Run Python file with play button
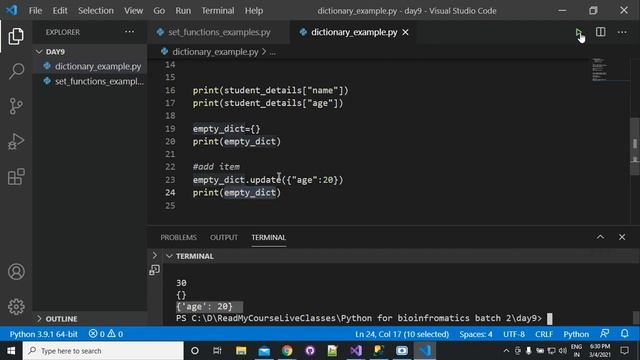Viewport: 640px width, 360px height. pos(578,32)
